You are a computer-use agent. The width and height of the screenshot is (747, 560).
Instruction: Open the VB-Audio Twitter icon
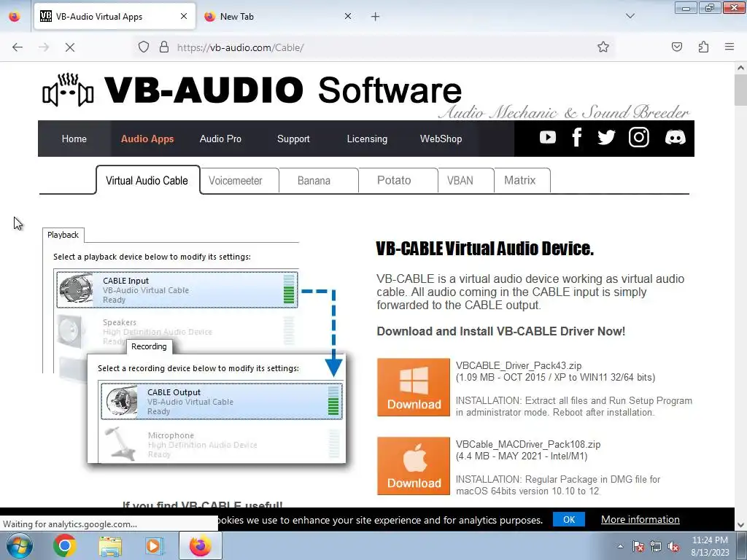coord(606,138)
